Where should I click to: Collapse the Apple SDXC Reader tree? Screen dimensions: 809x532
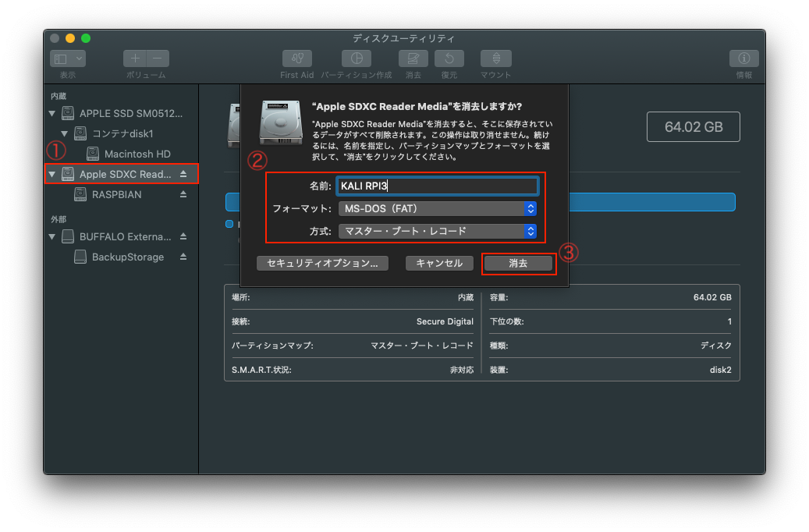(52, 175)
